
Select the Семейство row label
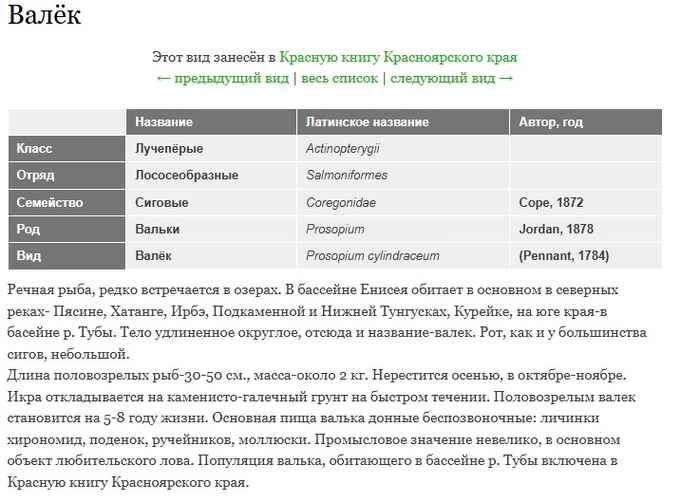(x=67, y=202)
